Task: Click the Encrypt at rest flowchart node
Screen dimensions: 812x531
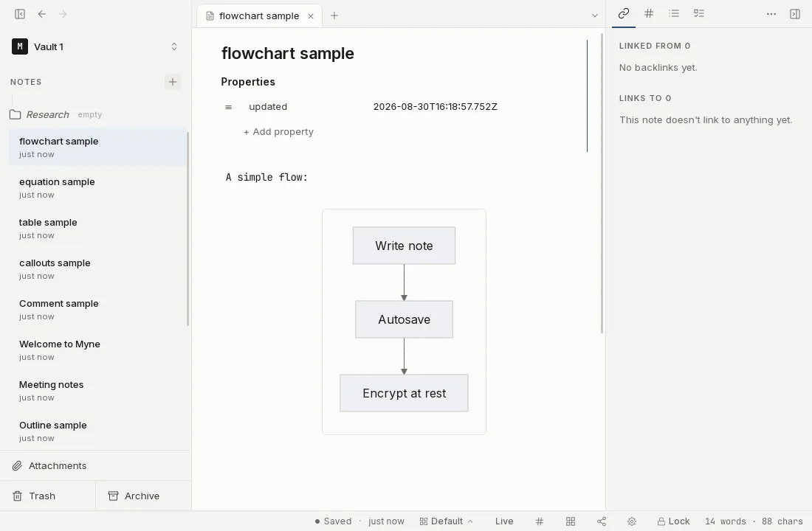Action: pos(404,393)
